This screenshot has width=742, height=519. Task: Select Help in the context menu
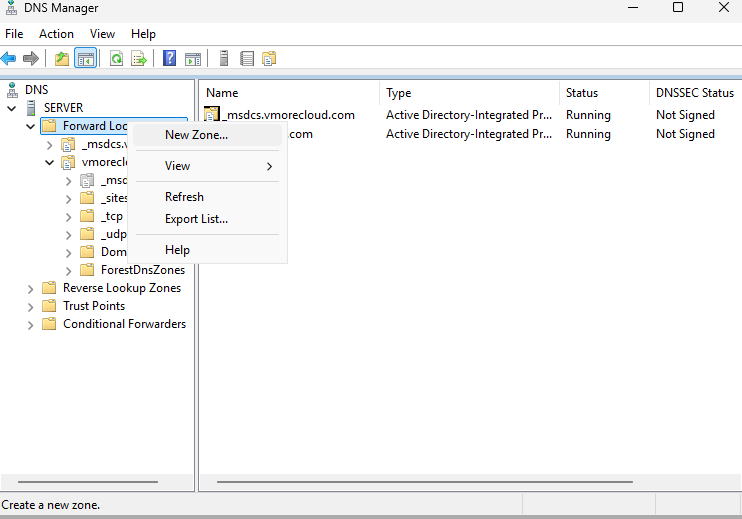(207, 250)
